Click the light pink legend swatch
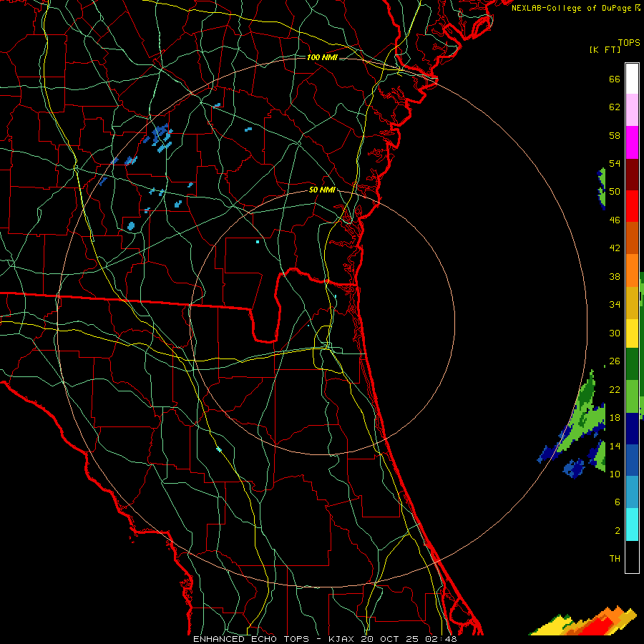 tap(632, 109)
